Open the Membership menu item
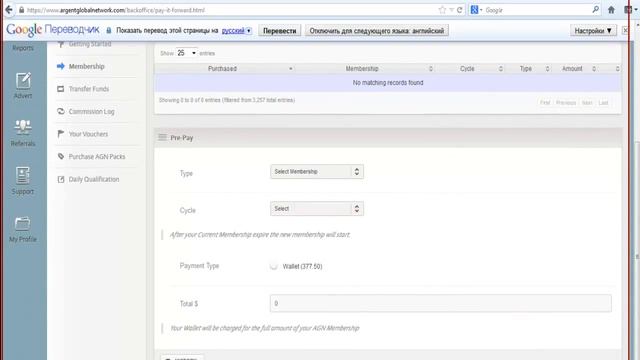Viewport: 640px width, 360px height. point(87,66)
